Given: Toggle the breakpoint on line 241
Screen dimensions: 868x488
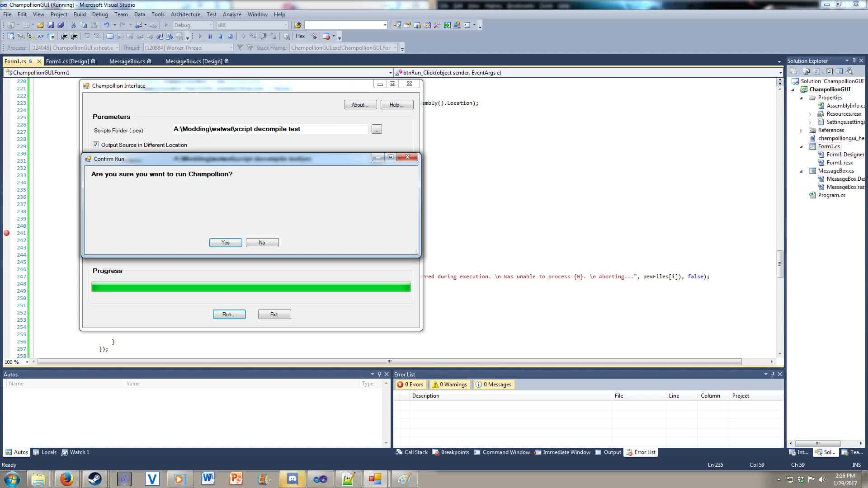Looking at the screenshot, I should coord(6,233).
